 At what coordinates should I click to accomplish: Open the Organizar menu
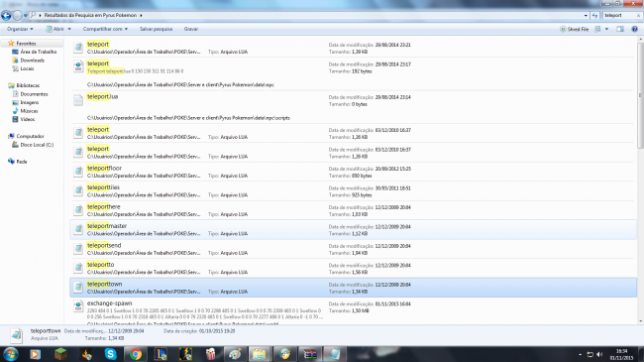pyautogui.click(x=20, y=29)
